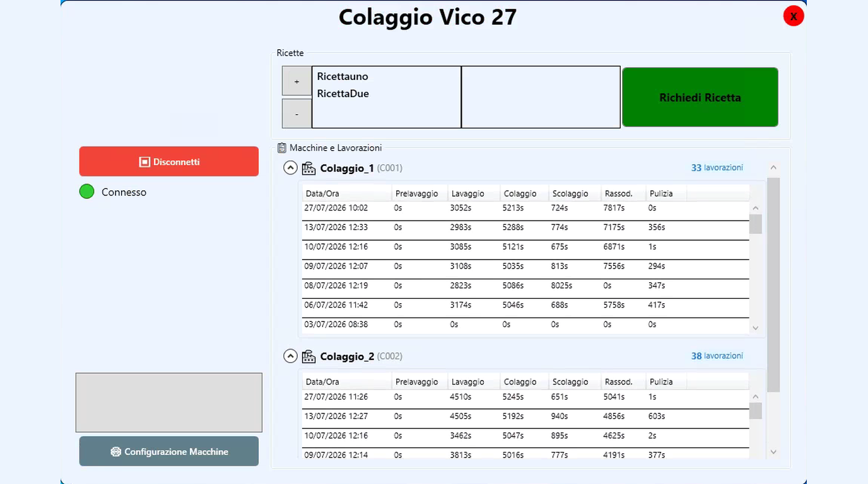This screenshot has height=484, width=868.
Task: Open the 33 lavorazioni link
Action: click(x=717, y=168)
